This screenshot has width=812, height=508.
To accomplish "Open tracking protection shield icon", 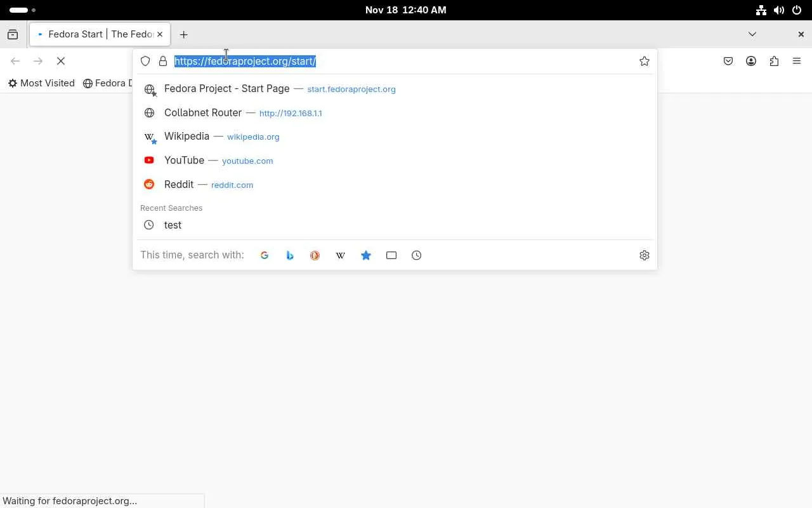I will [x=145, y=61].
